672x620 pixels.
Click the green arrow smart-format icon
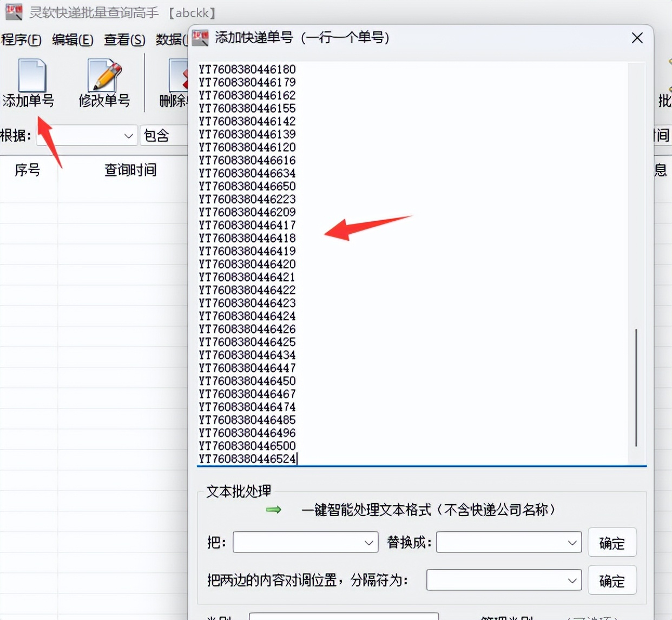(274, 510)
